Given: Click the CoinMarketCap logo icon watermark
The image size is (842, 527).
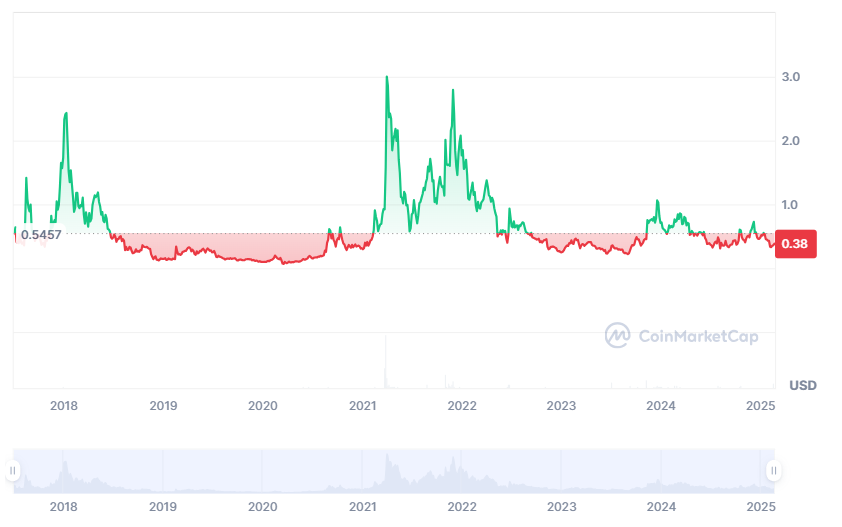Looking at the screenshot, I should 617,335.
